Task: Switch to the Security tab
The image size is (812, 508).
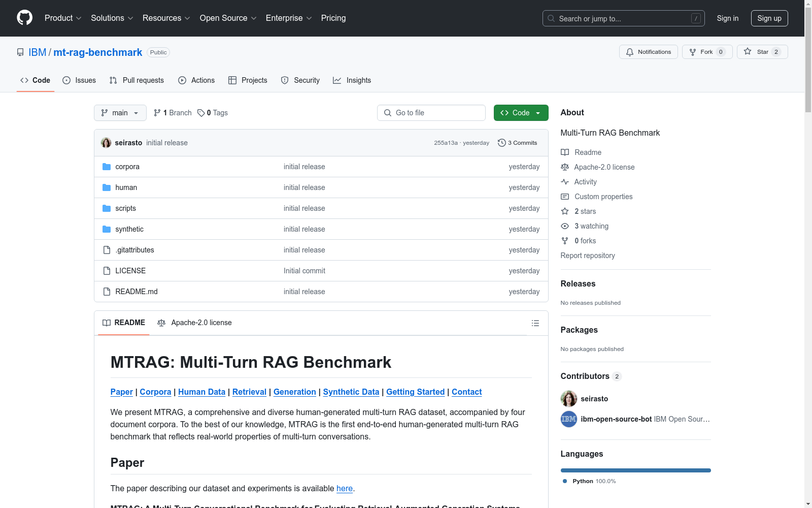Action: [300, 80]
